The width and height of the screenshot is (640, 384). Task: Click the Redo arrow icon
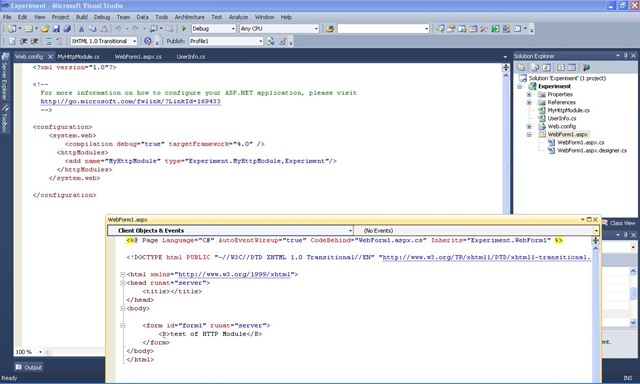pyautogui.click(x=135, y=29)
